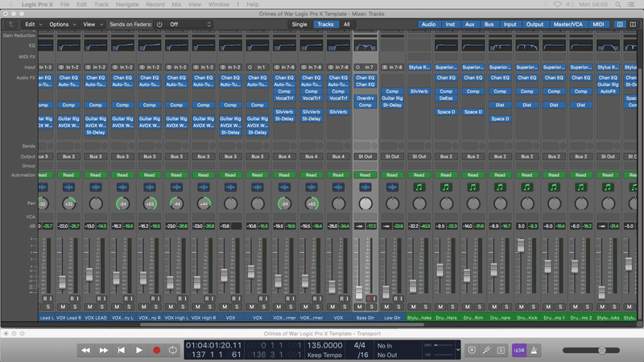Viewport: 644px width, 362px height.
Task: Click audio waveform icon on Bass Gtr
Action: [x=365, y=187]
